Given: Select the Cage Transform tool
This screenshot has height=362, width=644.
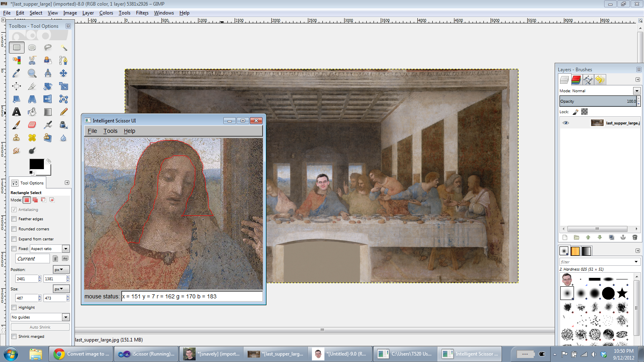Looking at the screenshot, I should [x=64, y=99].
